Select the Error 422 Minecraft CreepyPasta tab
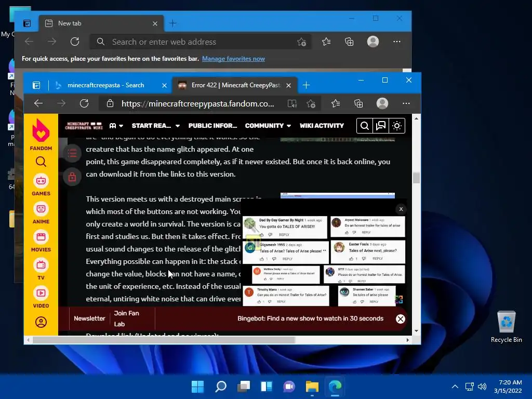This screenshot has width=532, height=399. (x=234, y=85)
